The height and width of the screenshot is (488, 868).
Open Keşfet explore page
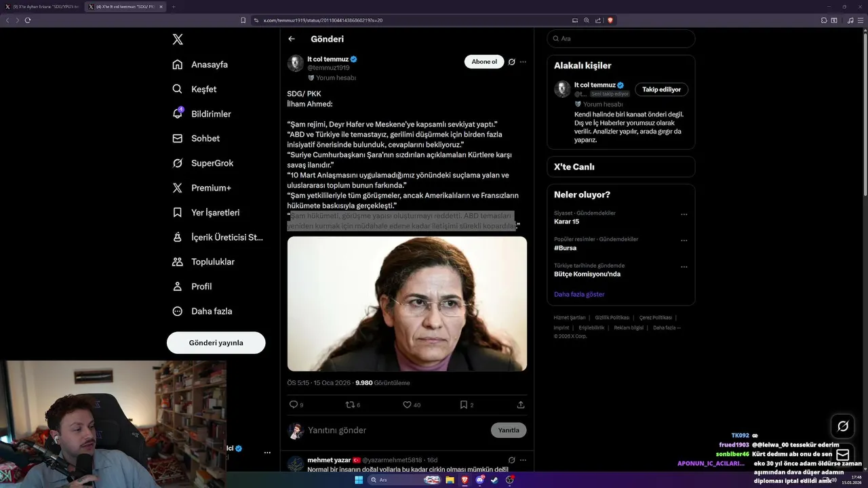[x=195, y=89]
